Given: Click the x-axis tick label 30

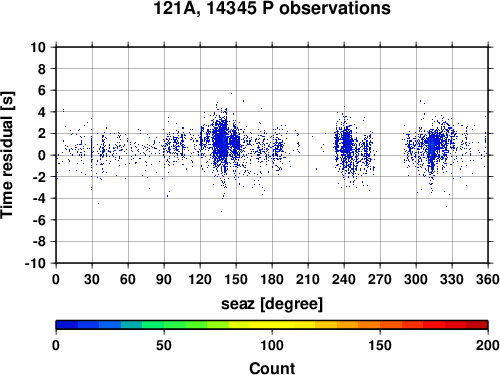Looking at the screenshot, I should coord(92,279).
